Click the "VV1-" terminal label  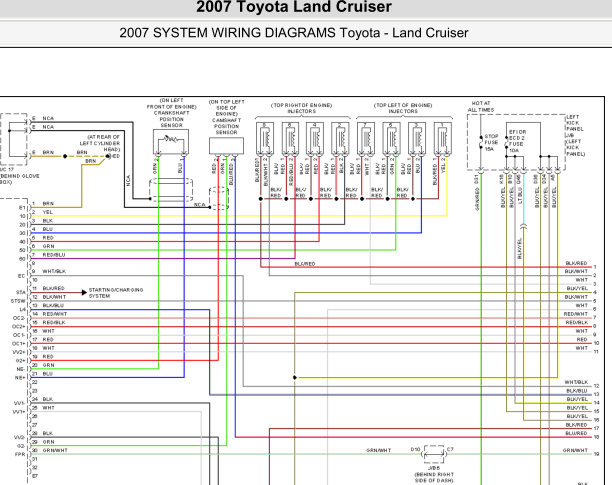(x=19, y=403)
